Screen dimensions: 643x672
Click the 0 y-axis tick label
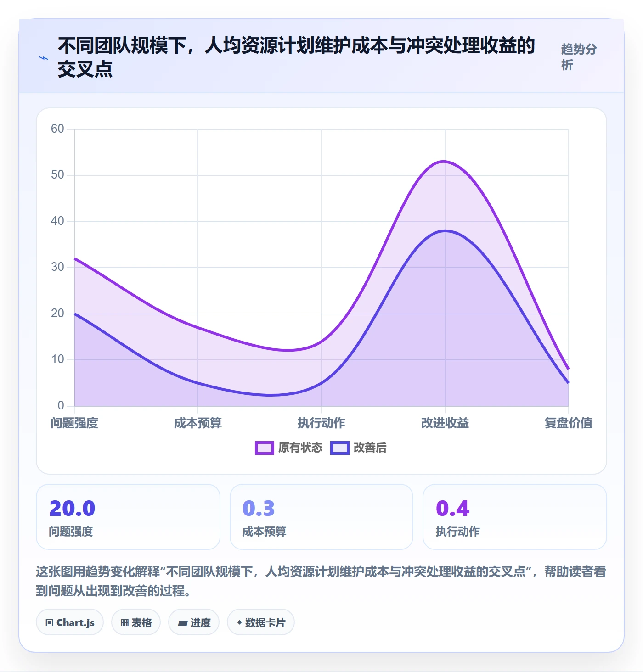(61, 406)
